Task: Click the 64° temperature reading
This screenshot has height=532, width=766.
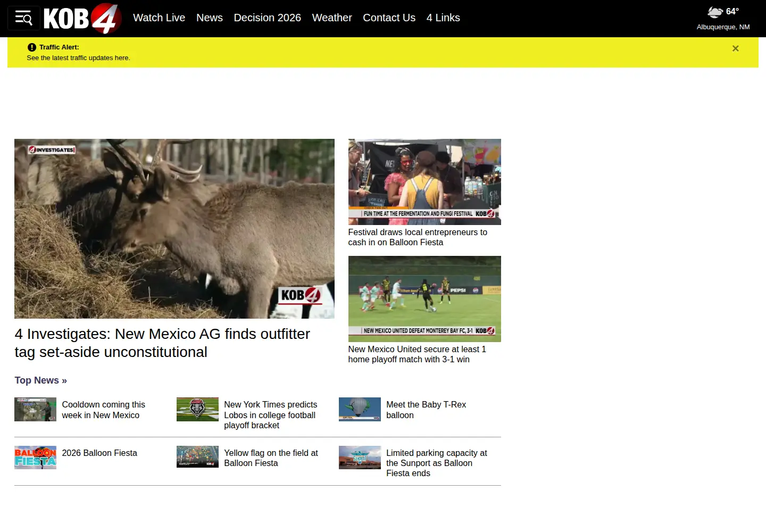Action: point(732,12)
